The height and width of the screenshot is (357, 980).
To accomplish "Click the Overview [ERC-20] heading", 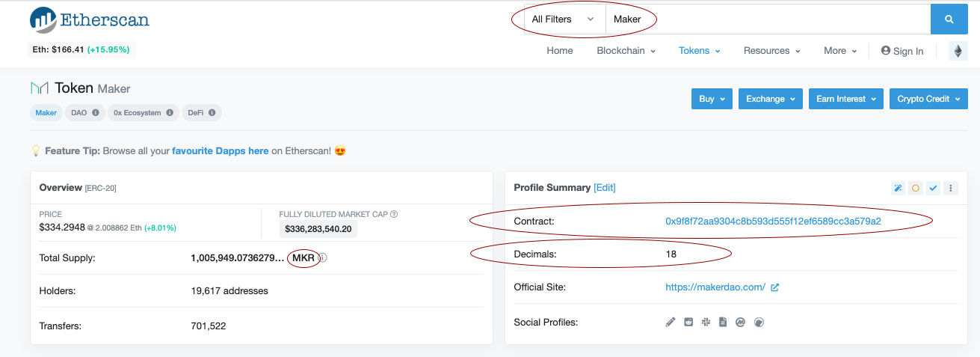I will click(78, 188).
